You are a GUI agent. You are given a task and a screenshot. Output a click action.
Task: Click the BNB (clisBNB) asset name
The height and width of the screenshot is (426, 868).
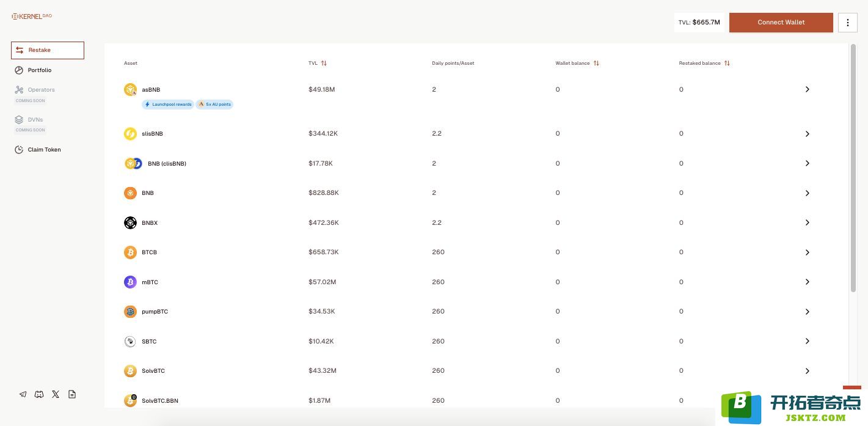(x=167, y=164)
